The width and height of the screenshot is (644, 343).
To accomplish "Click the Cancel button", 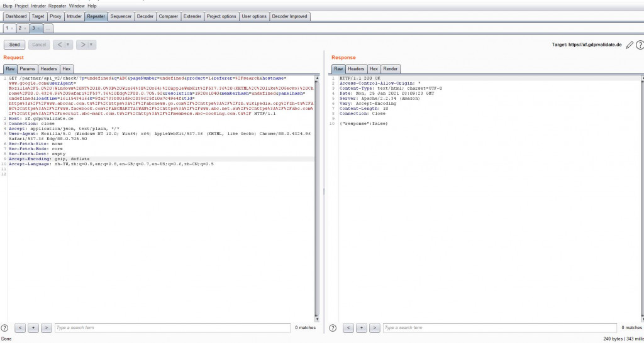I will pos(39,45).
